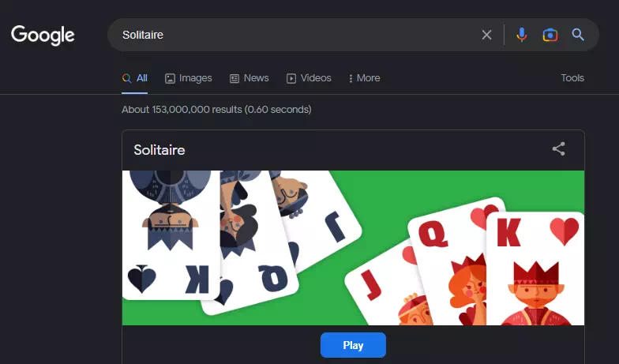Share the Solitaire game card
This screenshot has width=619, height=364.
click(x=559, y=148)
